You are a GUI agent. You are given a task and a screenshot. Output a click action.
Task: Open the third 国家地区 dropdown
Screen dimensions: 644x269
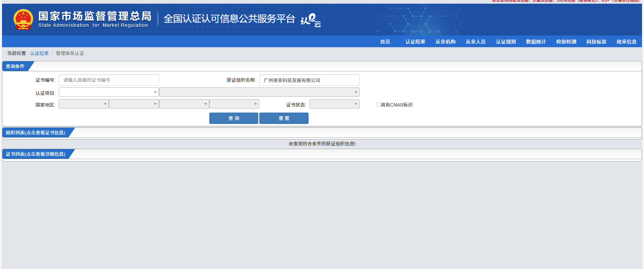[184, 104]
